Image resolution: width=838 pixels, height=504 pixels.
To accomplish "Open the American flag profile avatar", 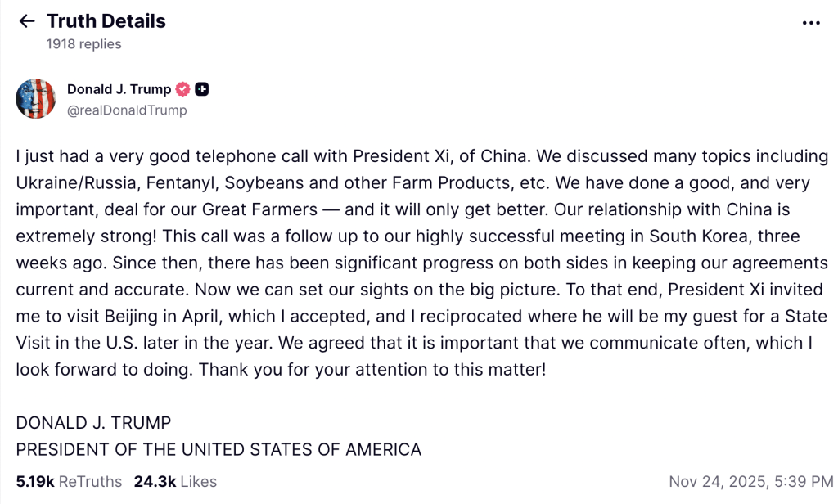I will point(35,98).
